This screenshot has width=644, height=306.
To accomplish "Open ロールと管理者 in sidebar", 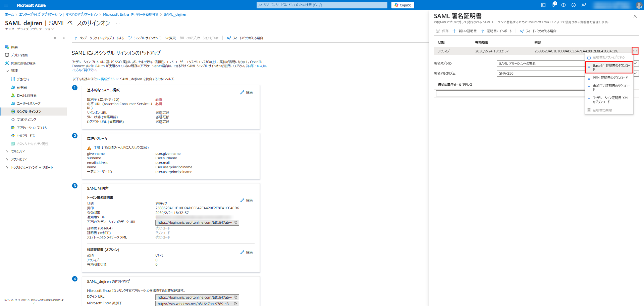I will [x=27, y=95].
